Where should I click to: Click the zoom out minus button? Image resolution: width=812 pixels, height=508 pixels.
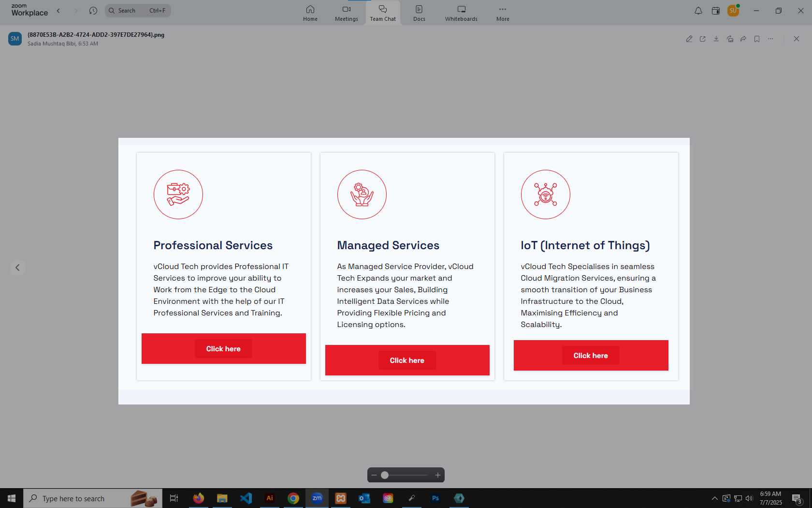(374, 475)
